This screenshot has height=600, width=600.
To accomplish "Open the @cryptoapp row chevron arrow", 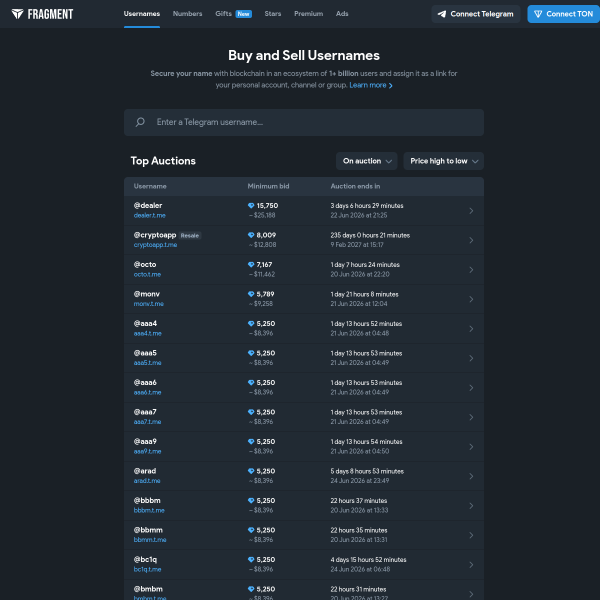I will coord(471,240).
